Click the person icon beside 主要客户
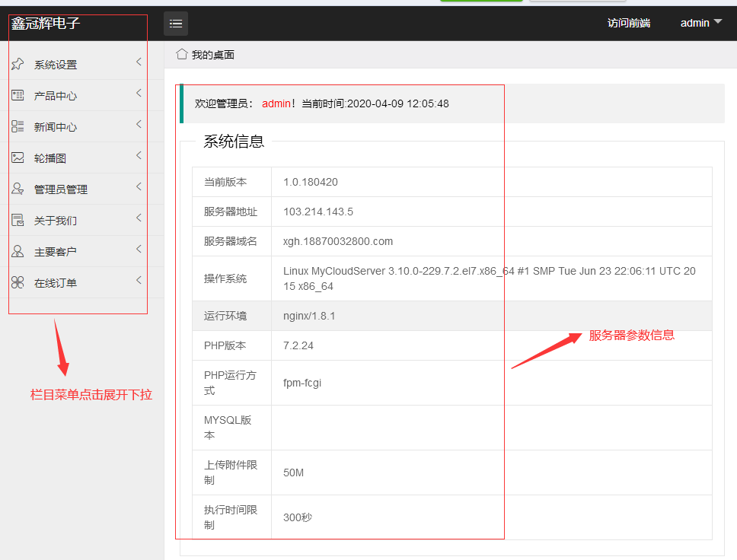The image size is (737, 560). tap(18, 251)
